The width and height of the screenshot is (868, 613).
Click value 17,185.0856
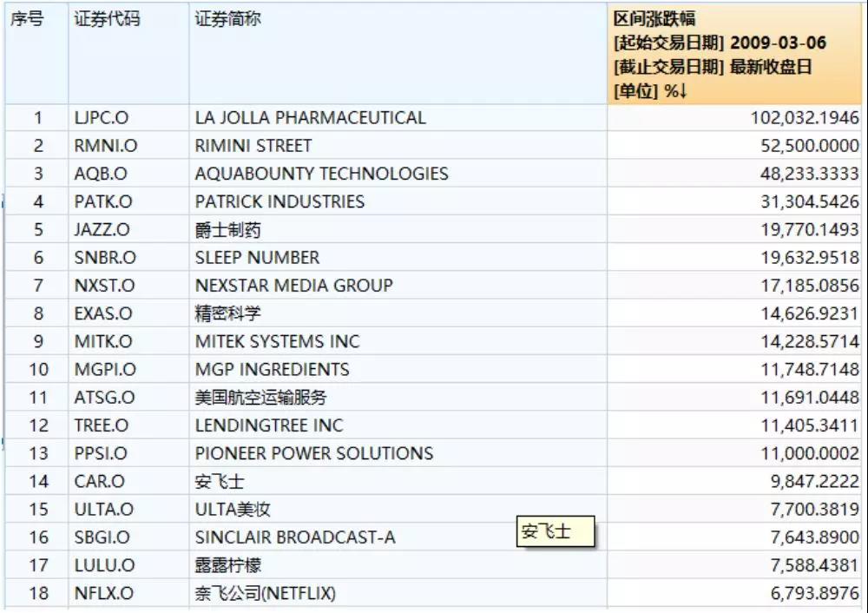[809, 286]
